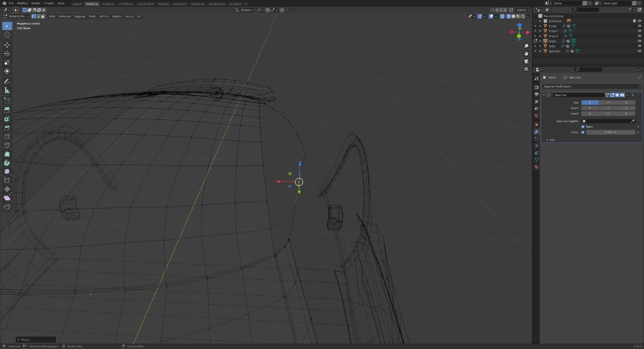The image size is (644, 349).
Task: Expand the Dati subpanel
Action: point(547,140)
